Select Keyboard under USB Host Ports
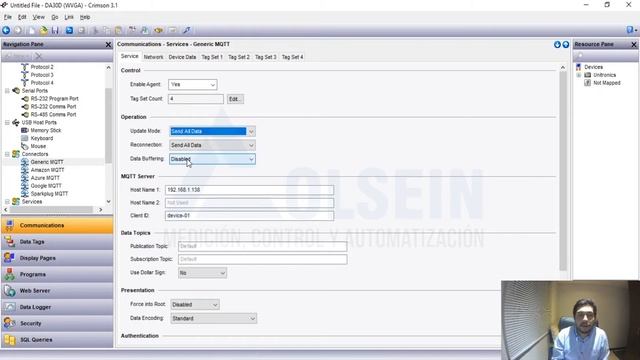Screen dimensions: 640x360 42,138
